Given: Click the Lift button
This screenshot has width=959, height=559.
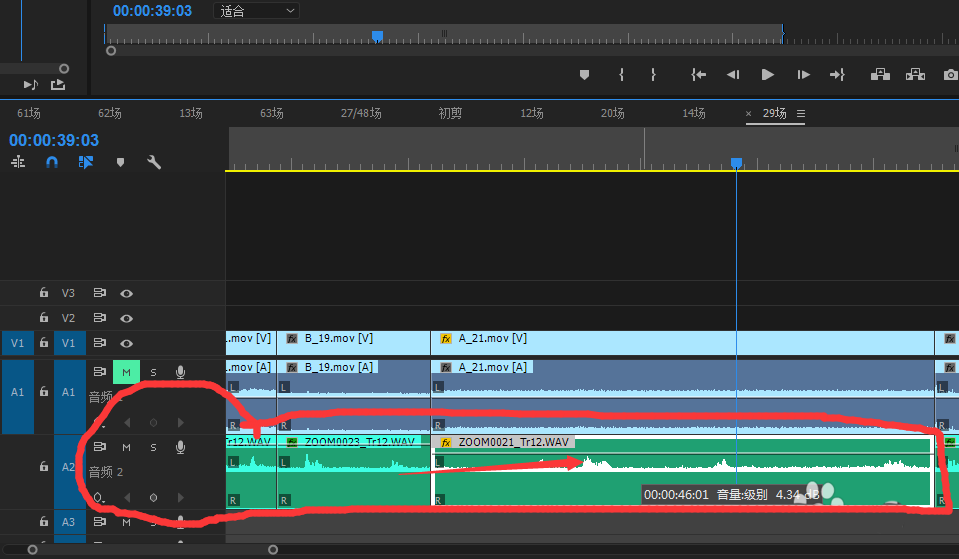Looking at the screenshot, I should click(x=880, y=75).
